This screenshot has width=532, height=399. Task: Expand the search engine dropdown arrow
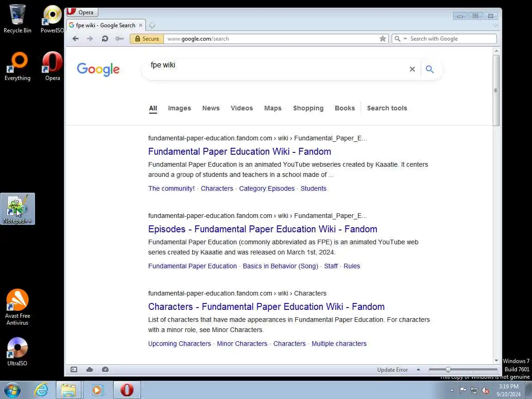405,39
